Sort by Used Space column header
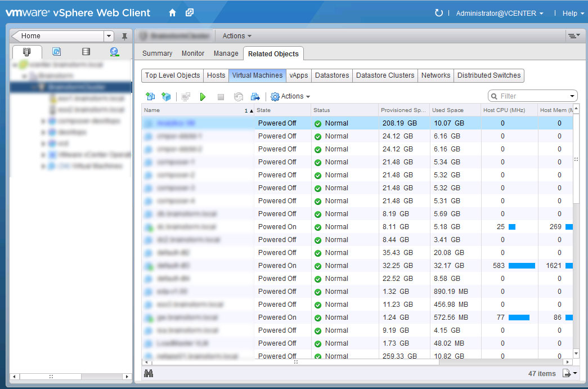Viewport: 588px width, 389px height. coord(455,110)
